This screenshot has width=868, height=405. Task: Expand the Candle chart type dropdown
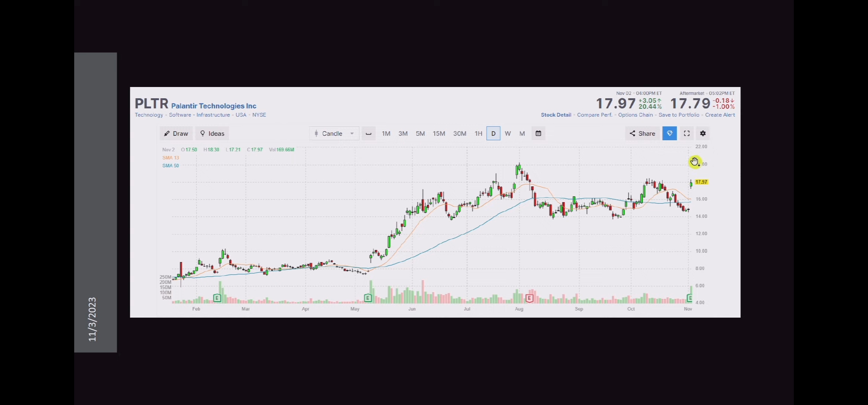(x=334, y=133)
